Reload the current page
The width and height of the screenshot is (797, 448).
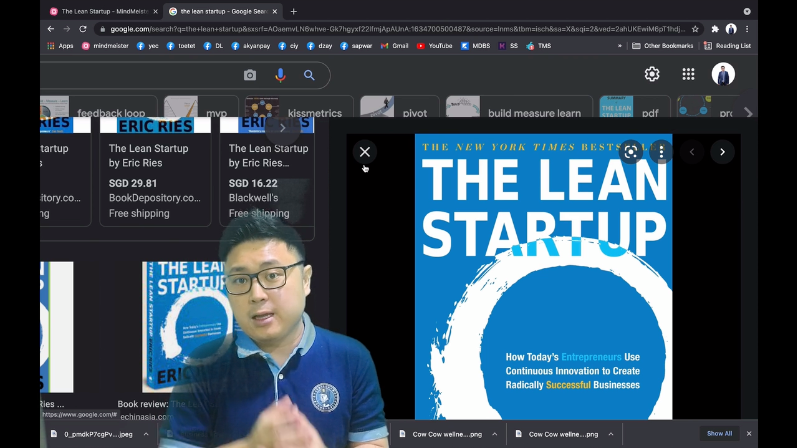tap(83, 29)
